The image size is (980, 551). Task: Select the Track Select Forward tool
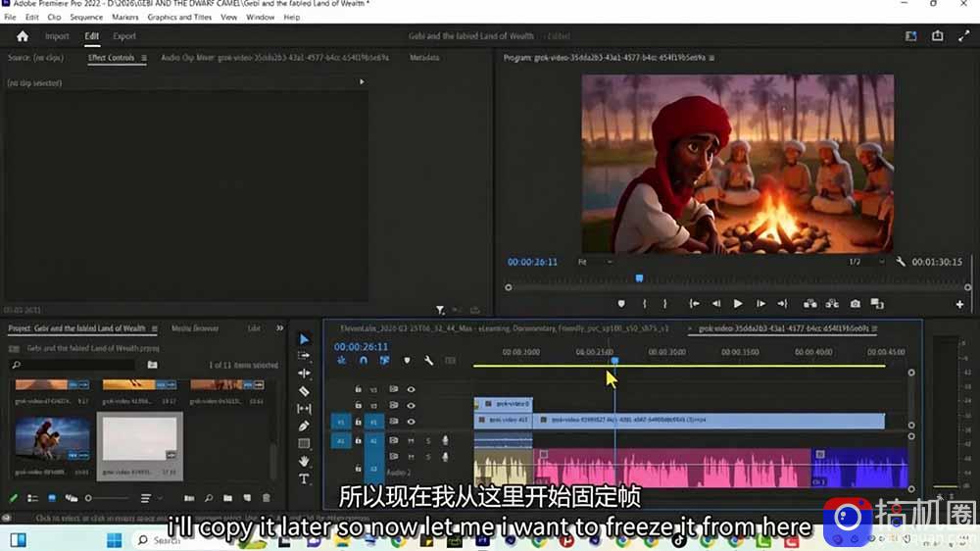click(304, 356)
